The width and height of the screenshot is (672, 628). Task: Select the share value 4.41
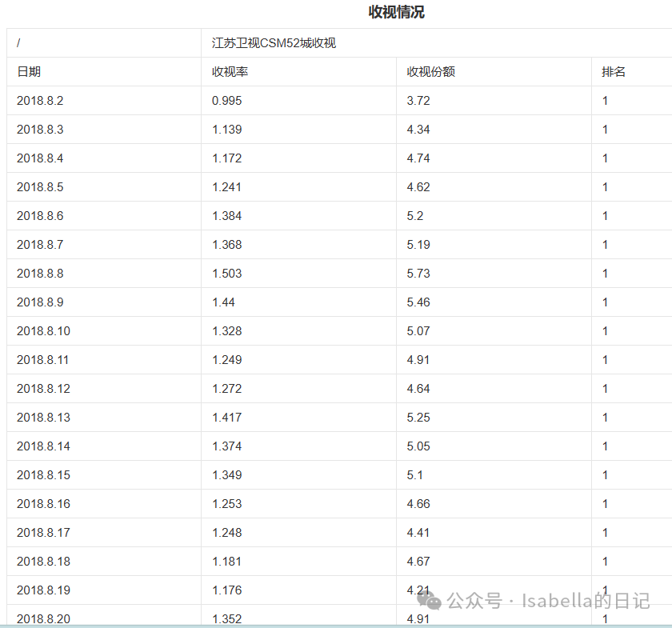pos(418,533)
